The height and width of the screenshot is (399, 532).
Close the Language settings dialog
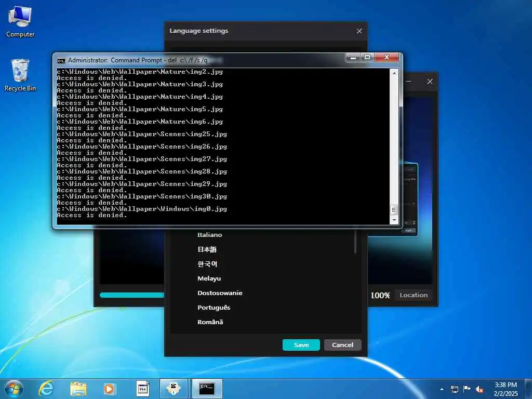pos(359,31)
